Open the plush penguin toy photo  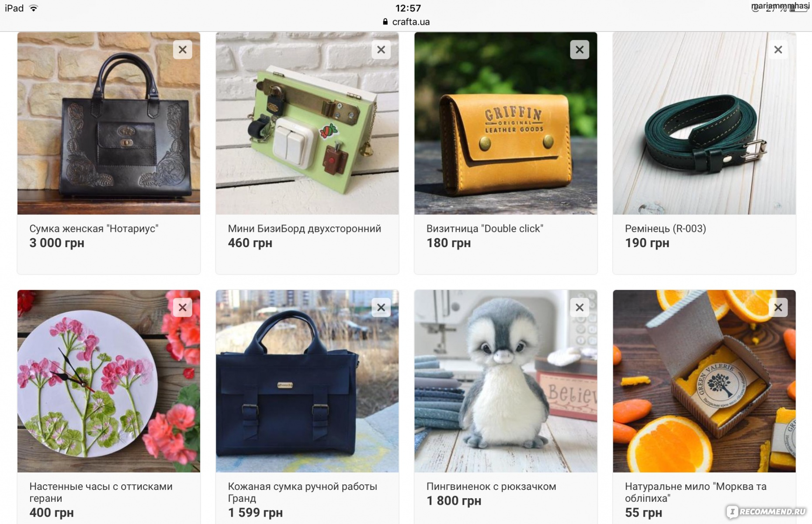pos(506,381)
